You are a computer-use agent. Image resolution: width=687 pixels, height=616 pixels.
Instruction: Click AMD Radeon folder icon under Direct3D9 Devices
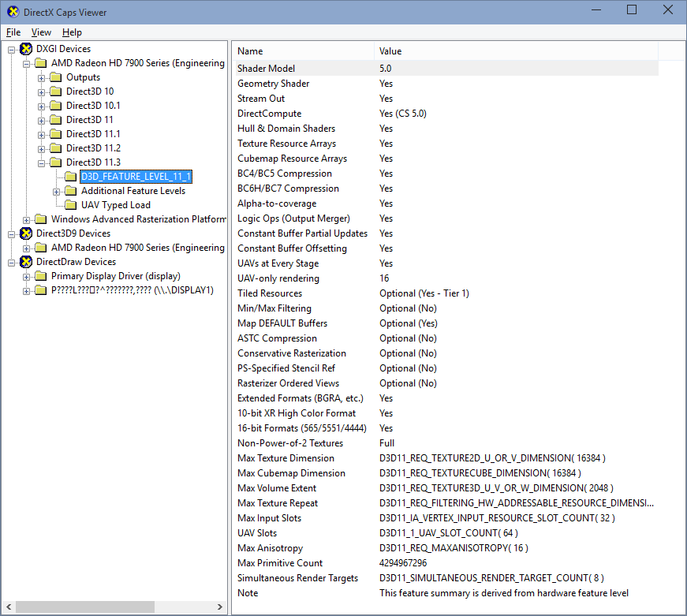coord(41,248)
